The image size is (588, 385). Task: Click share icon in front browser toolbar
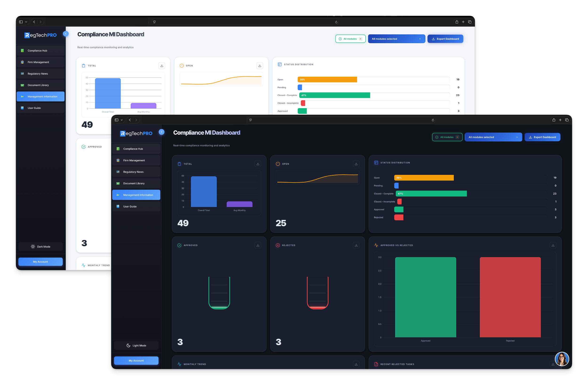pyautogui.click(x=554, y=120)
